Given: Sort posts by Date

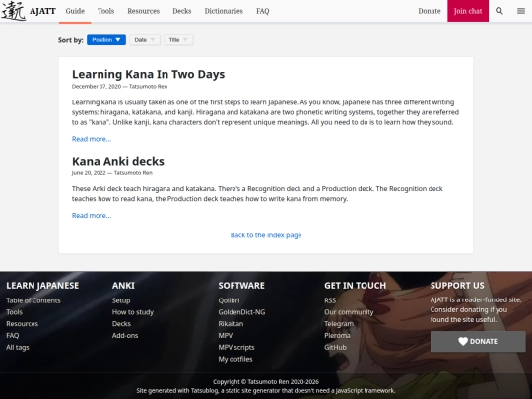Looking at the screenshot, I should point(145,40).
